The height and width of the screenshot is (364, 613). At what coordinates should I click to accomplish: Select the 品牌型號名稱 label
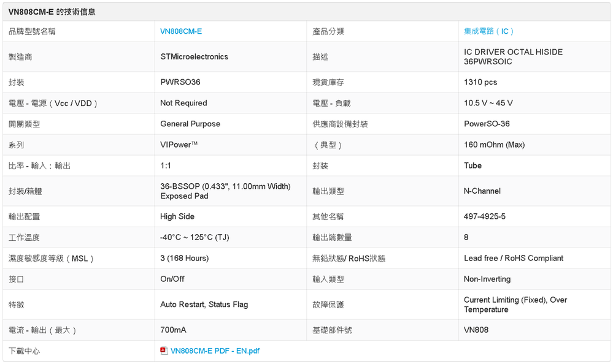tap(32, 31)
